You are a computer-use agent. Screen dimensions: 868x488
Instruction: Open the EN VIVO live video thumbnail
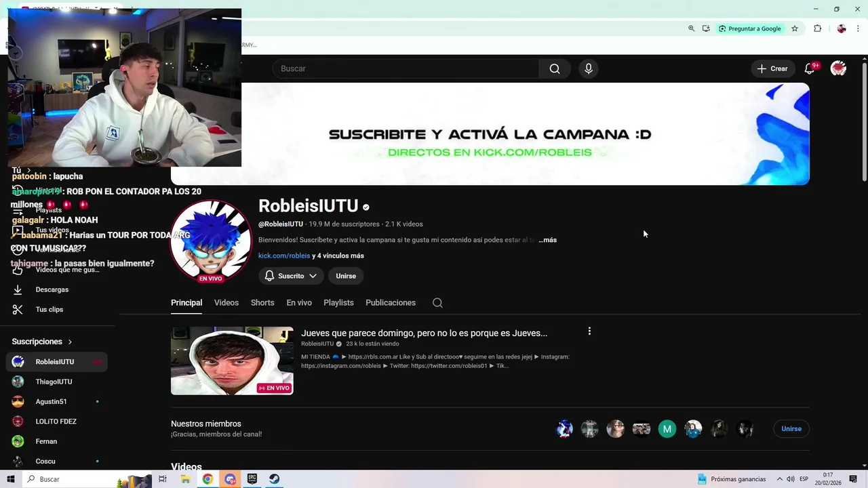pyautogui.click(x=232, y=361)
